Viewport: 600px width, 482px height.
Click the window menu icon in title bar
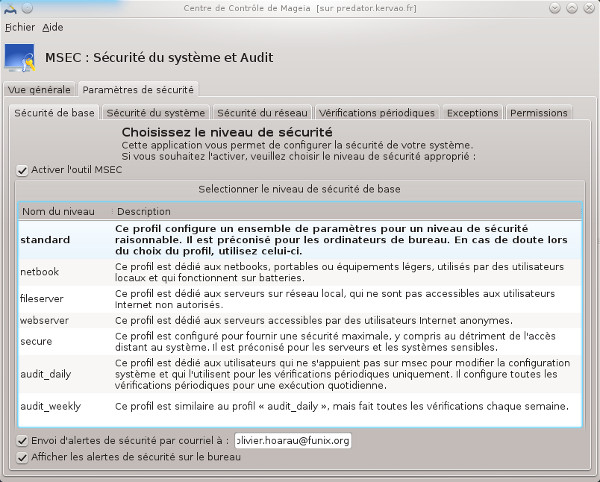click(x=11, y=8)
